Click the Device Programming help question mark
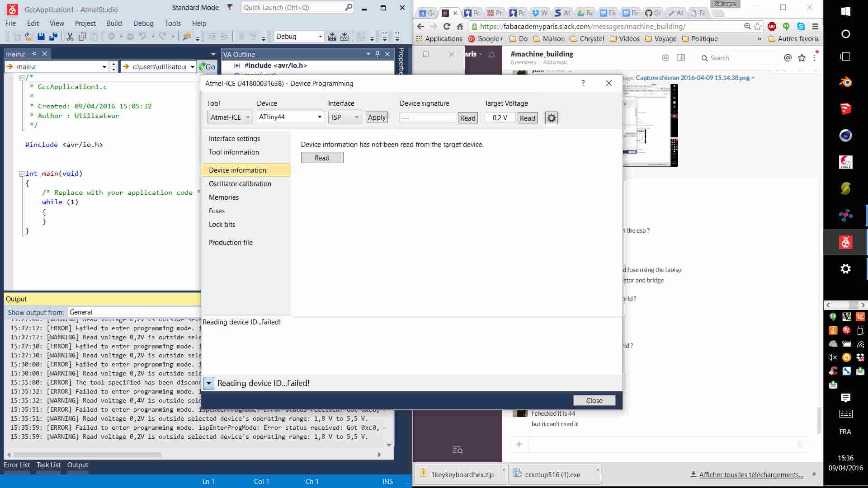 (583, 83)
